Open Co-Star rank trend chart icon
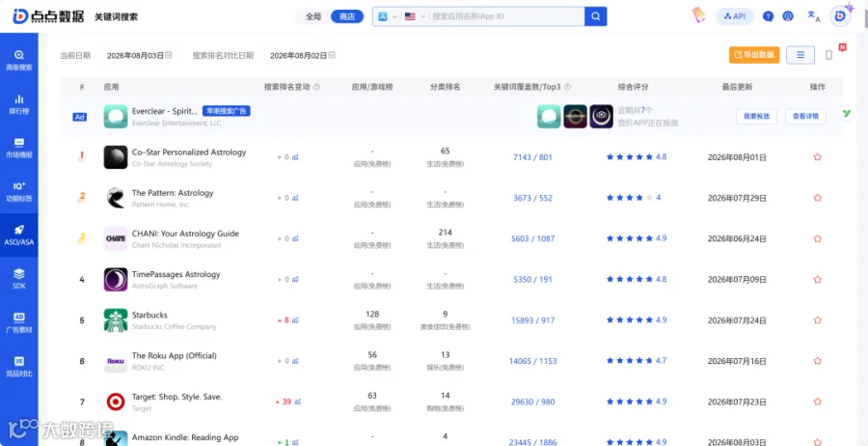The width and height of the screenshot is (868, 446). tap(296, 157)
